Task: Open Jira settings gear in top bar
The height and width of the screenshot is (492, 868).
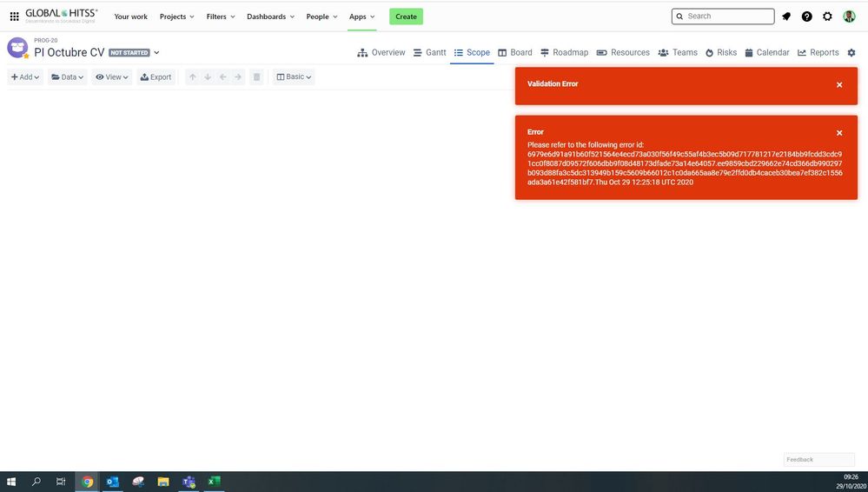Action: (827, 17)
